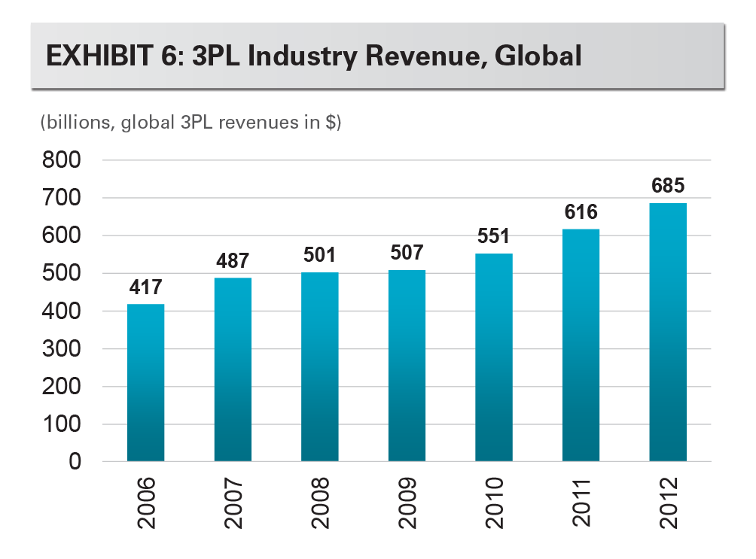This screenshot has height=559, width=756.
Task: Select the 2009 revenue bar
Action: [407, 366]
